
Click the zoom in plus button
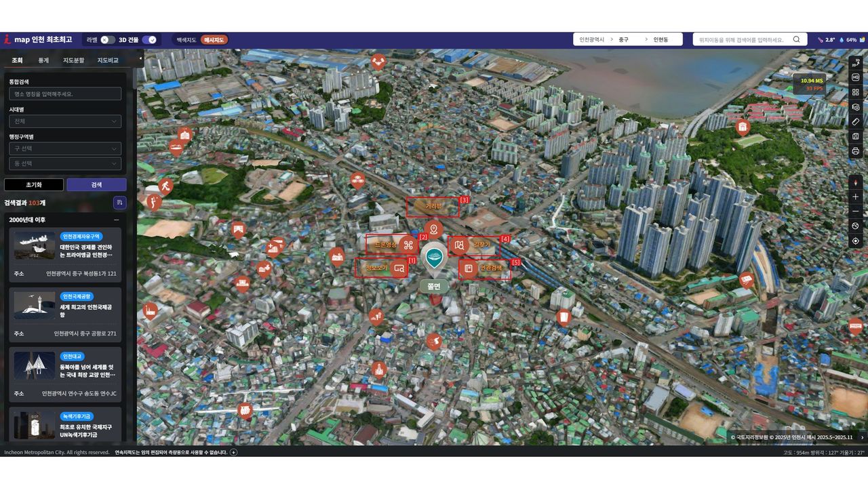click(x=855, y=197)
